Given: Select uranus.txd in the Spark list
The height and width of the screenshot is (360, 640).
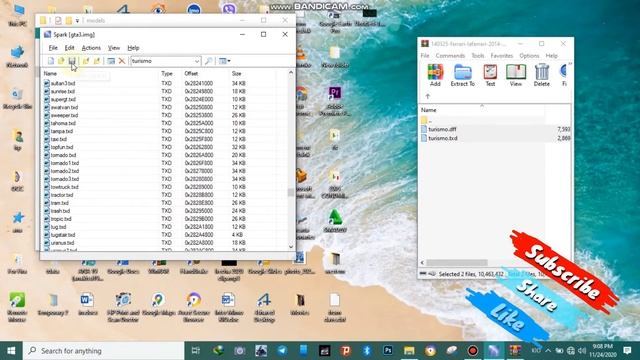Looking at the screenshot, I should coord(62,243).
